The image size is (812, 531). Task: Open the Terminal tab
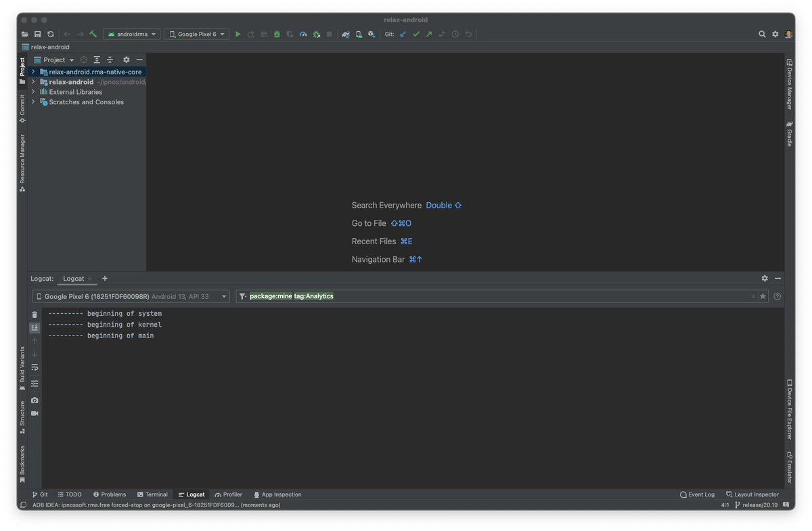(x=152, y=494)
